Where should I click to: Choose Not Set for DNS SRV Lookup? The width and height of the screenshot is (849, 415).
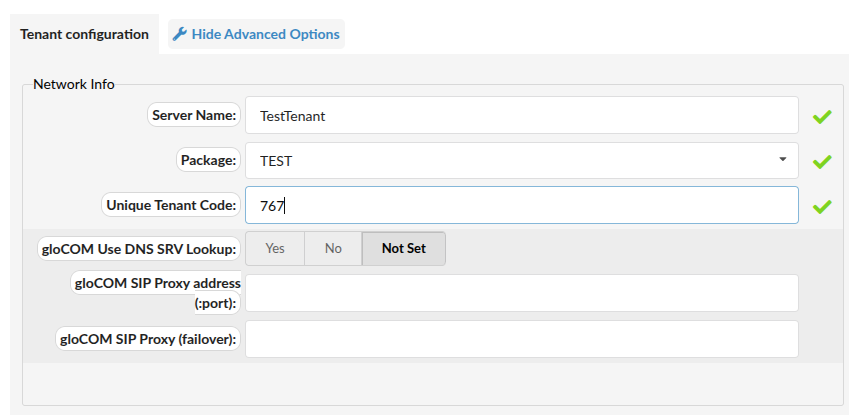tap(403, 248)
